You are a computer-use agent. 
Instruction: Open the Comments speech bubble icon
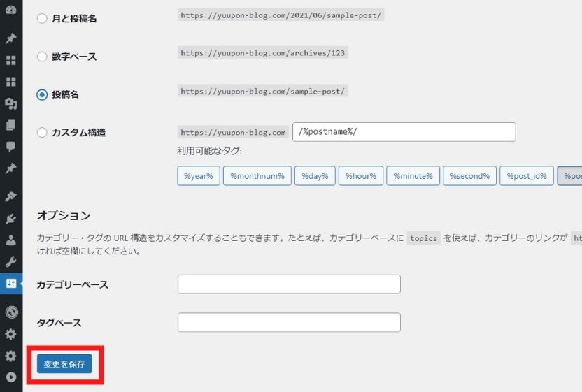pyautogui.click(x=10, y=147)
